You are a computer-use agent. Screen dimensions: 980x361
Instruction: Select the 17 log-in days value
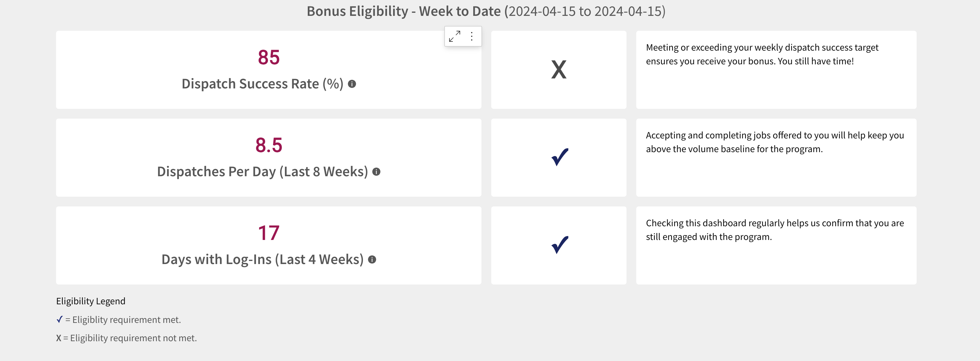point(268,233)
